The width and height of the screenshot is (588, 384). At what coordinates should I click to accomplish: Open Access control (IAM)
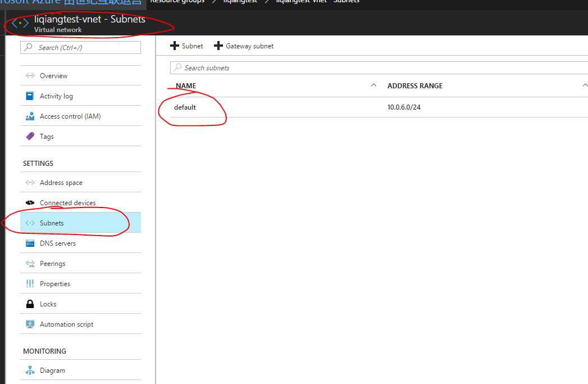pyautogui.click(x=81, y=116)
